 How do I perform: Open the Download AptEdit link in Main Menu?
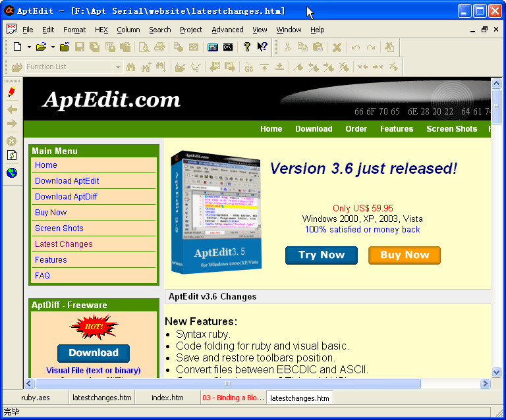coord(67,181)
